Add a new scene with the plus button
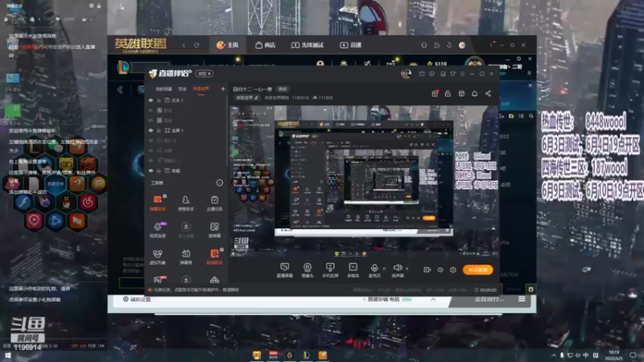644x362 pixels. pos(223,88)
